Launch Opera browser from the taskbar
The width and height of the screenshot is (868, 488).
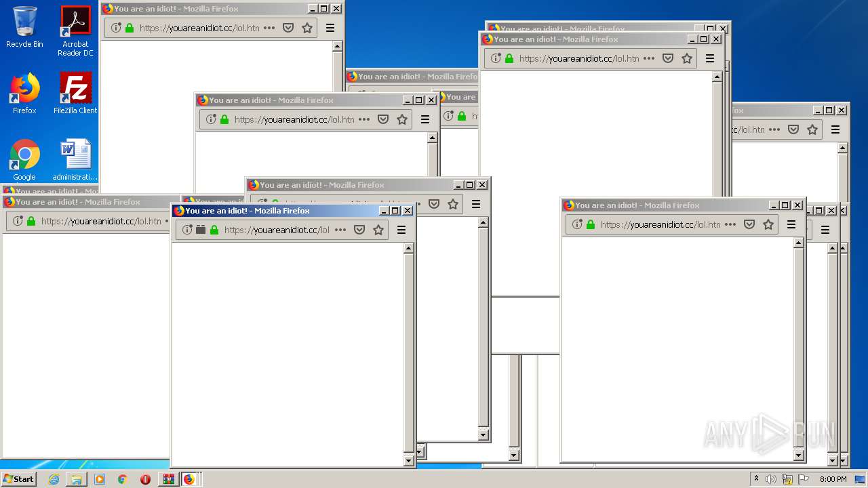click(145, 479)
